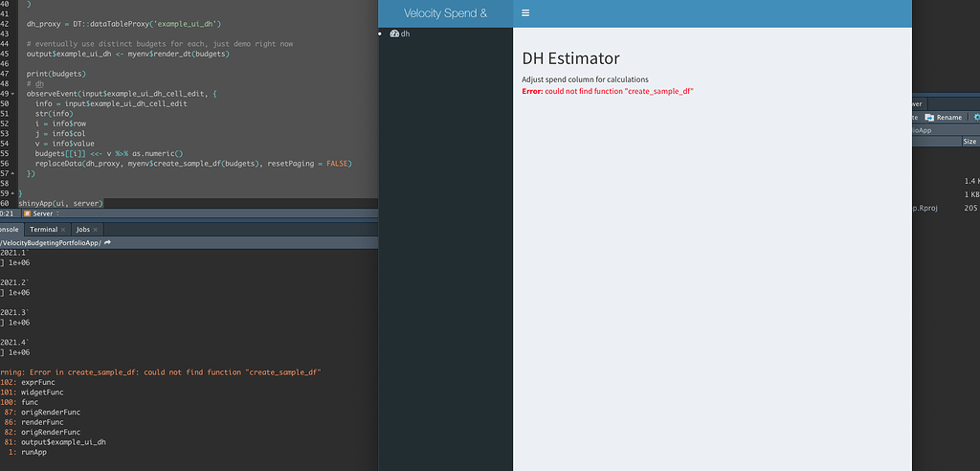This screenshot has width=980, height=471.
Task: Click the Velocity Spend & header title
Action: (445, 13)
